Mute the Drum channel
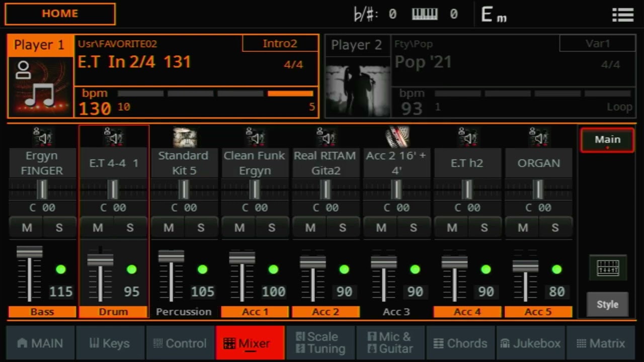 pyautogui.click(x=98, y=228)
